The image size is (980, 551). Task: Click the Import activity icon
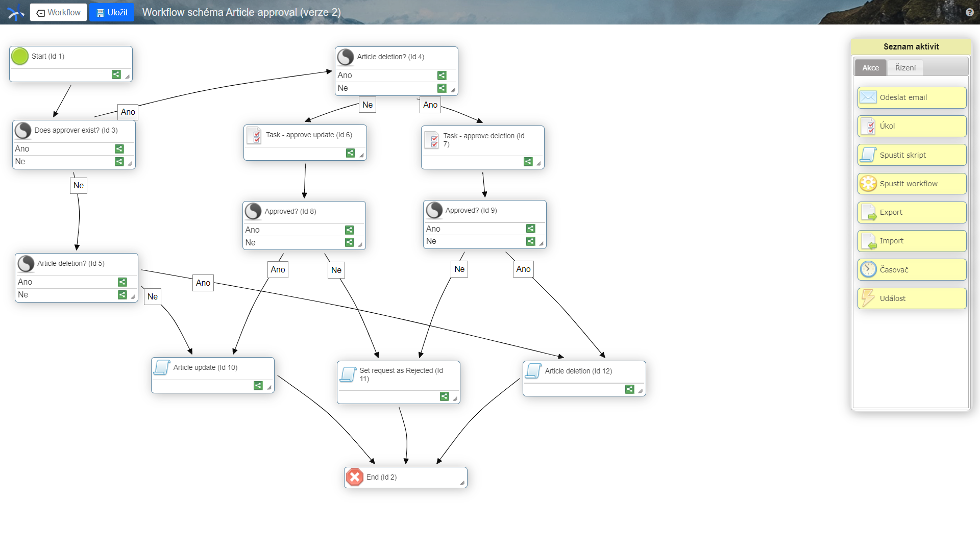[868, 241]
